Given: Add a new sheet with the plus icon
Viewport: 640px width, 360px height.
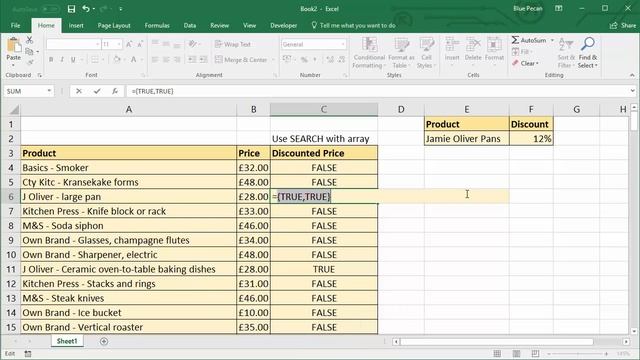Looking at the screenshot, I should click(104, 341).
